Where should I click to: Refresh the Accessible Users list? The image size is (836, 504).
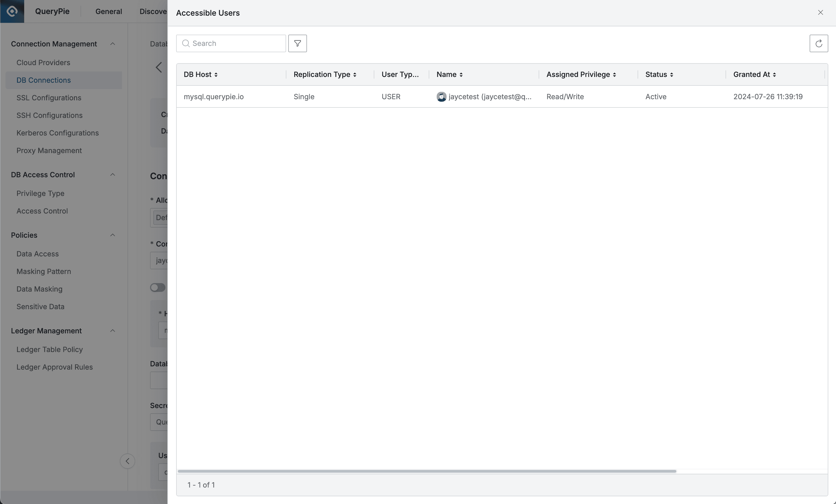coord(819,43)
